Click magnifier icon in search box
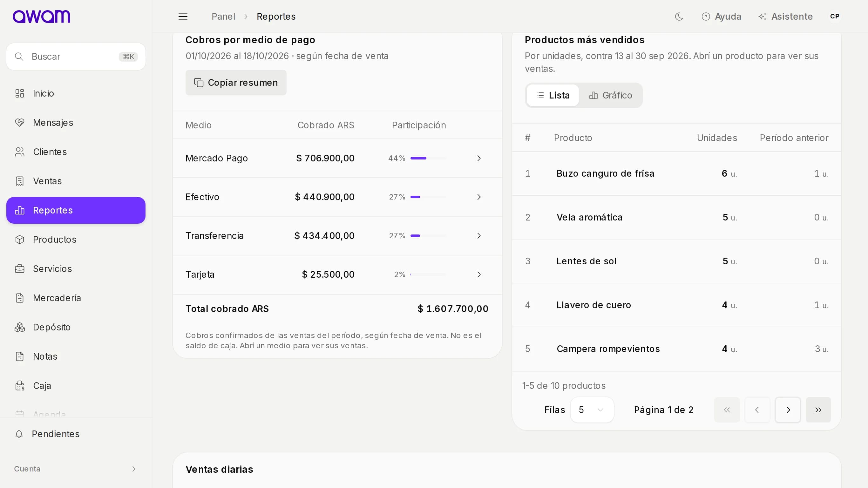Screen dimensions: 868x488 pos(19,56)
